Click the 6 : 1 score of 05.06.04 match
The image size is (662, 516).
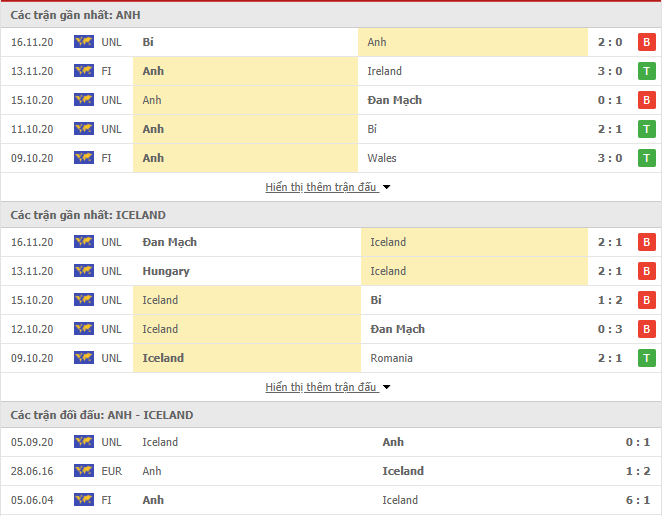(x=638, y=500)
